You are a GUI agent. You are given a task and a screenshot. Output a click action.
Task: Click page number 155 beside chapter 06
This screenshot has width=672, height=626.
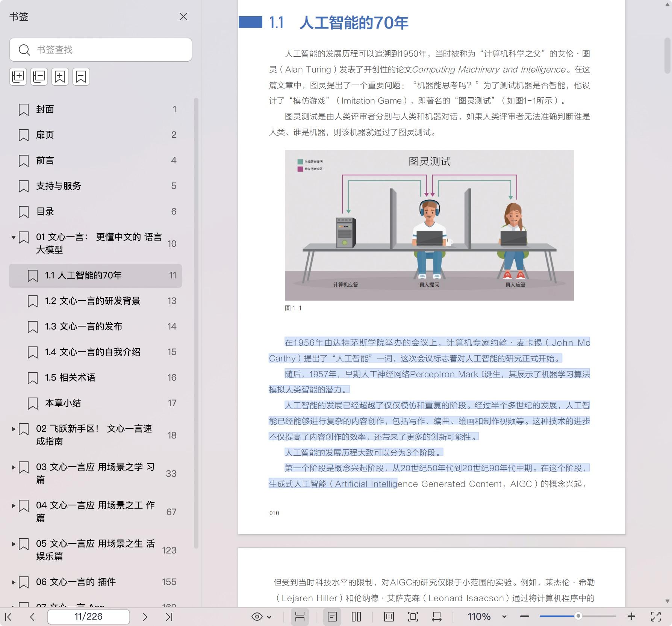point(169,582)
